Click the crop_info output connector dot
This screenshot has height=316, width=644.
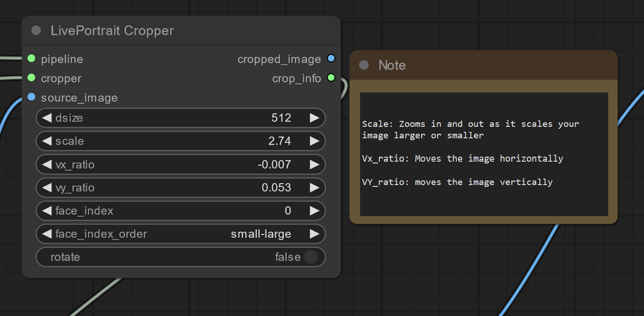(331, 78)
